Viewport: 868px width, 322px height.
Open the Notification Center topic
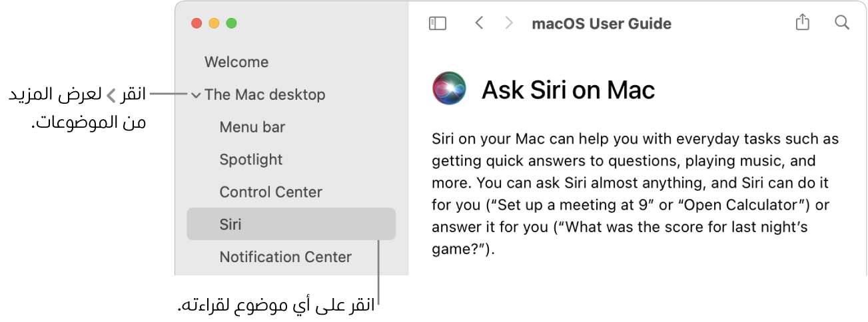coord(286,257)
